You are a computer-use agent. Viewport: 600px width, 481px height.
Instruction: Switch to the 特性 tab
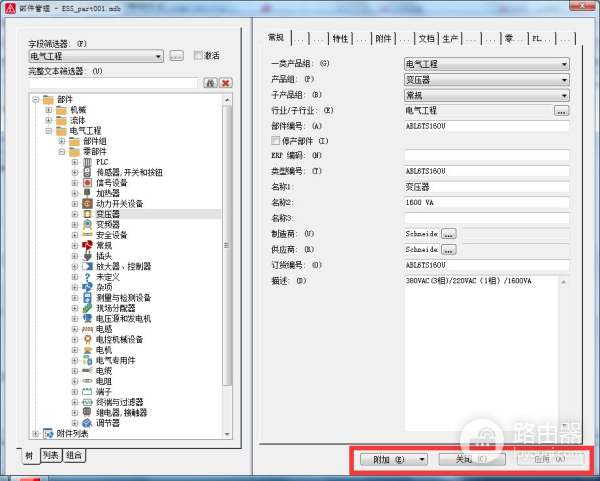coord(340,39)
